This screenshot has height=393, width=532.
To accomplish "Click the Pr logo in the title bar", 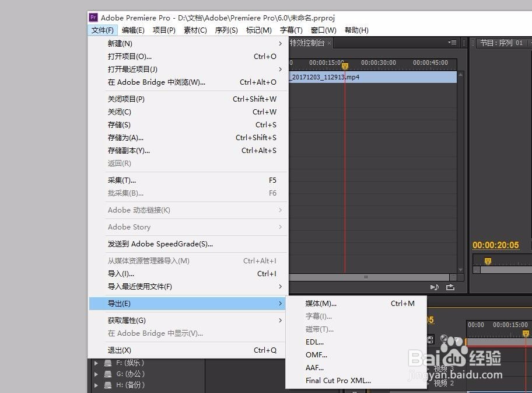I will pyautogui.click(x=93, y=18).
